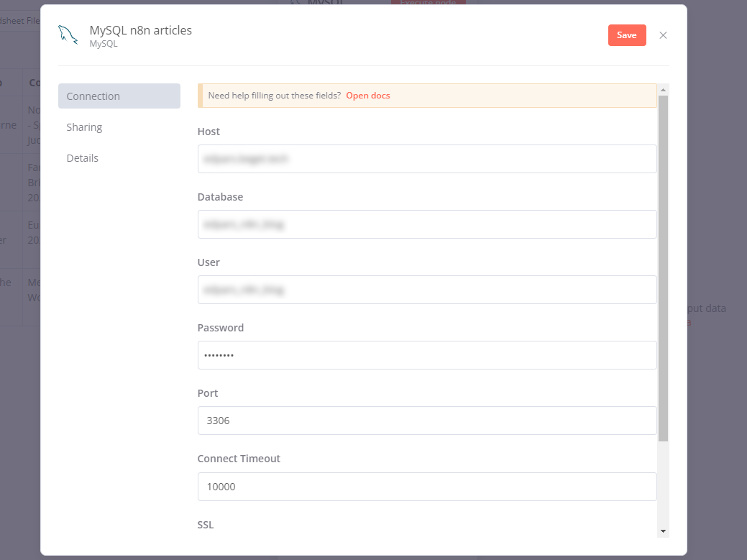Open the Details tab

tap(82, 157)
